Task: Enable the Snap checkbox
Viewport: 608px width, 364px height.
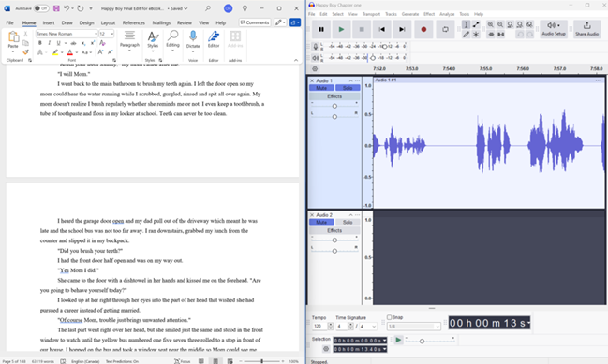Action: click(390, 317)
